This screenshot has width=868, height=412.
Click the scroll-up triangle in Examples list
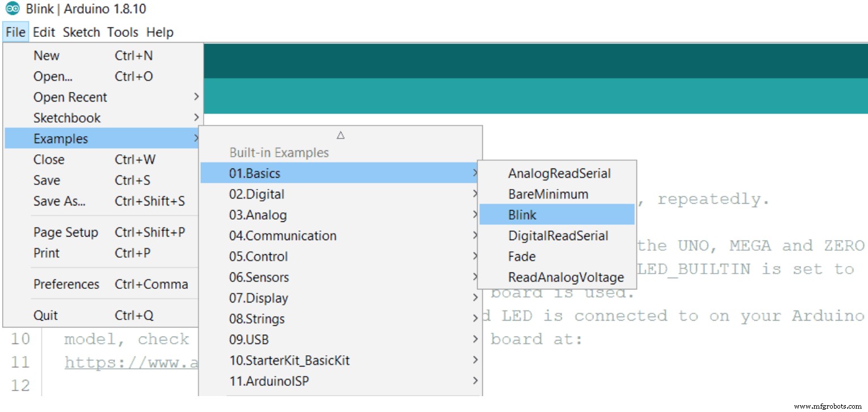pos(340,134)
